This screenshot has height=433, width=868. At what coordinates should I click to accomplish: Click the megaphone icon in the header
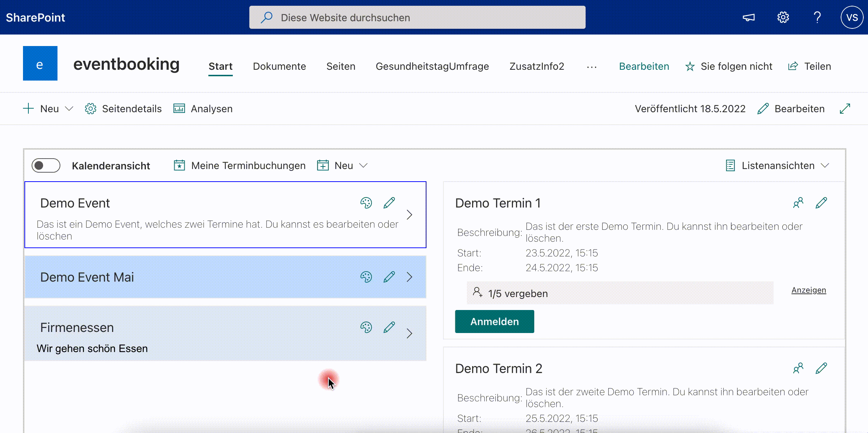(x=749, y=17)
